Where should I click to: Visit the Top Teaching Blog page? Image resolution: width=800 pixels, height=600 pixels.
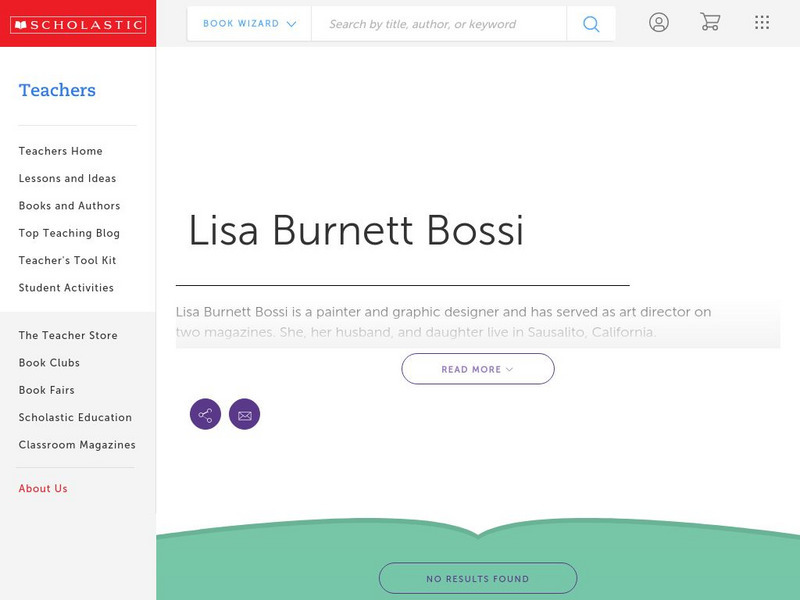67,233
